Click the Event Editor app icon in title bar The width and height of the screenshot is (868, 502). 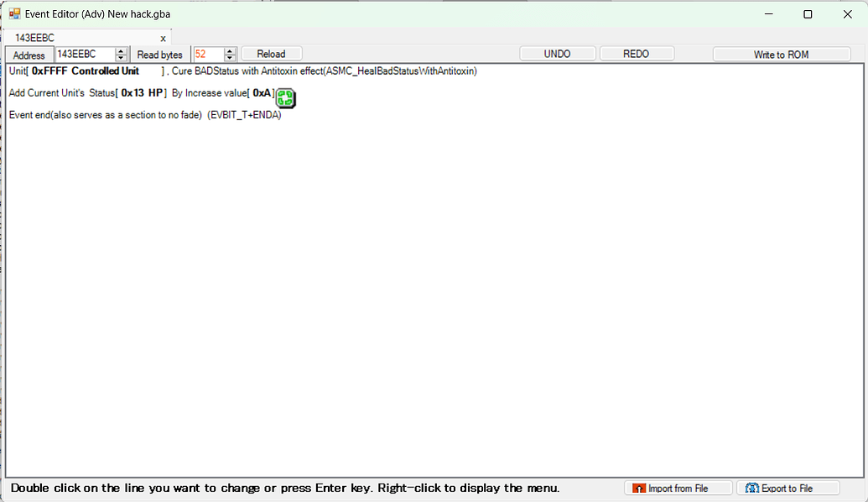14,14
